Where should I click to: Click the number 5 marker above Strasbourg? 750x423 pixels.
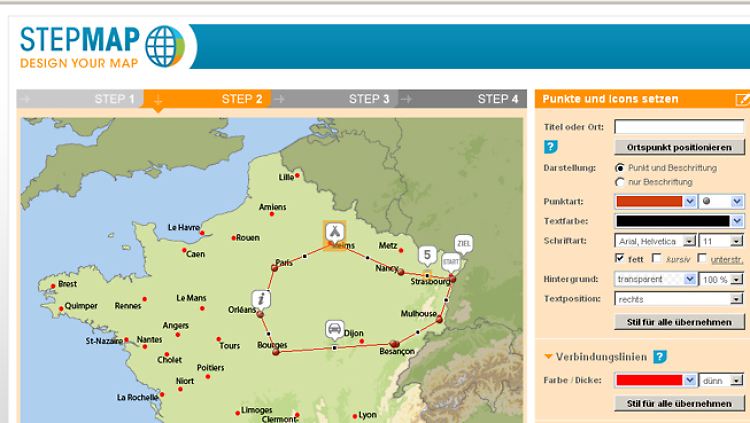[427, 255]
